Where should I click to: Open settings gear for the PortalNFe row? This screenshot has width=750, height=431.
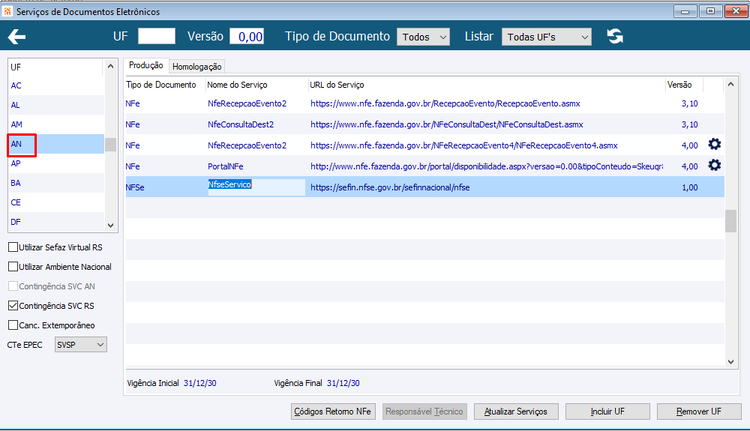[714, 166]
